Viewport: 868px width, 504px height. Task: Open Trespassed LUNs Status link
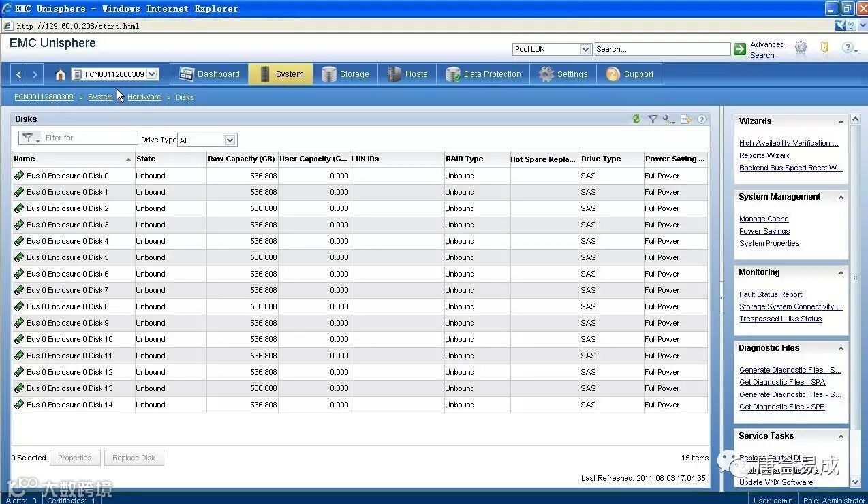(781, 319)
